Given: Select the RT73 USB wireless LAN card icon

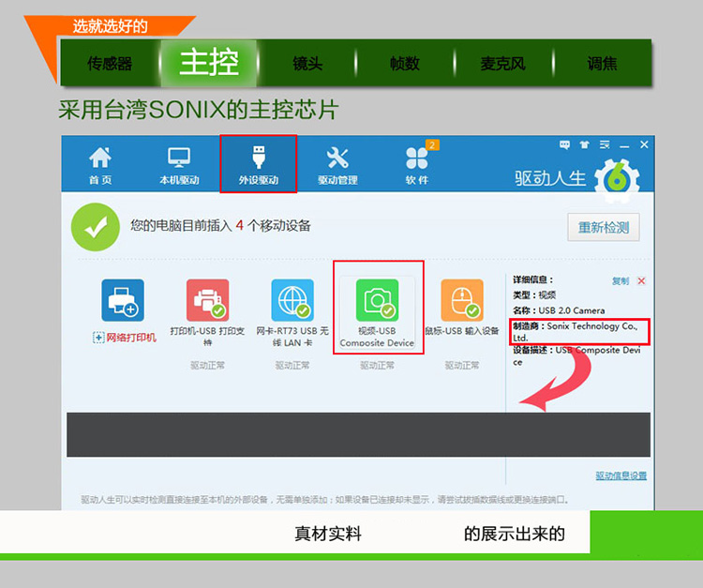Looking at the screenshot, I should point(292,300).
